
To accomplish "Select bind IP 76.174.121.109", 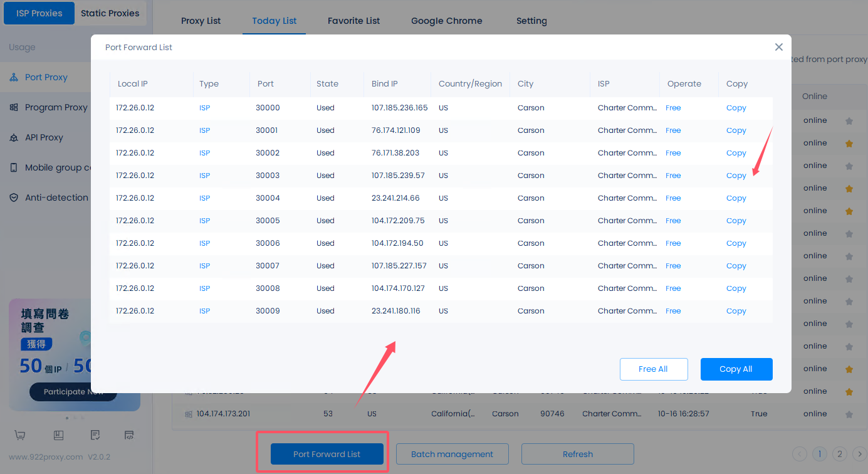I will pos(396,130).
